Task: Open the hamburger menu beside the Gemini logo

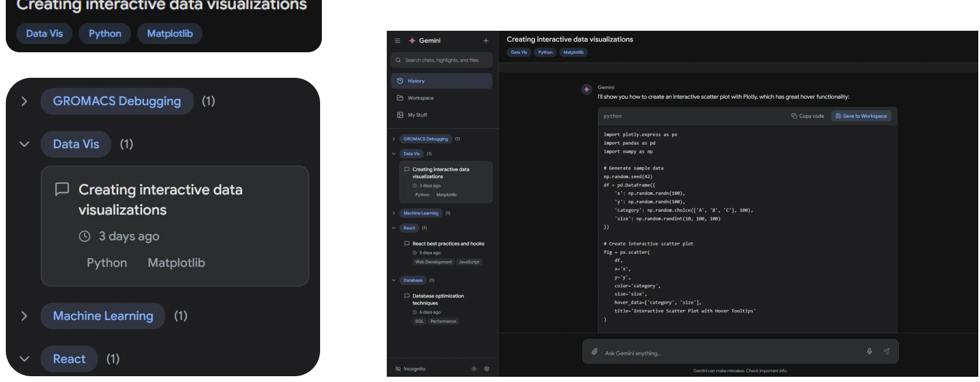Action: pos(397,41)
